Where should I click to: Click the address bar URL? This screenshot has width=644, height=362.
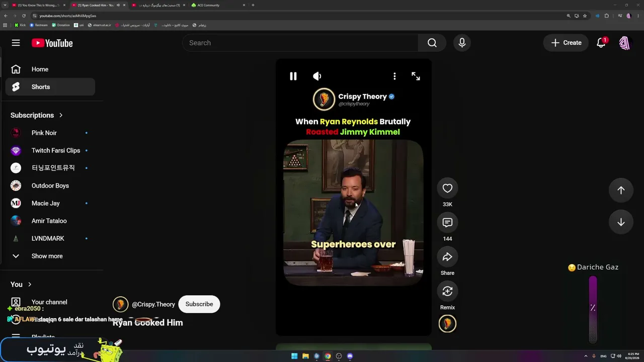tap(68, 16)
